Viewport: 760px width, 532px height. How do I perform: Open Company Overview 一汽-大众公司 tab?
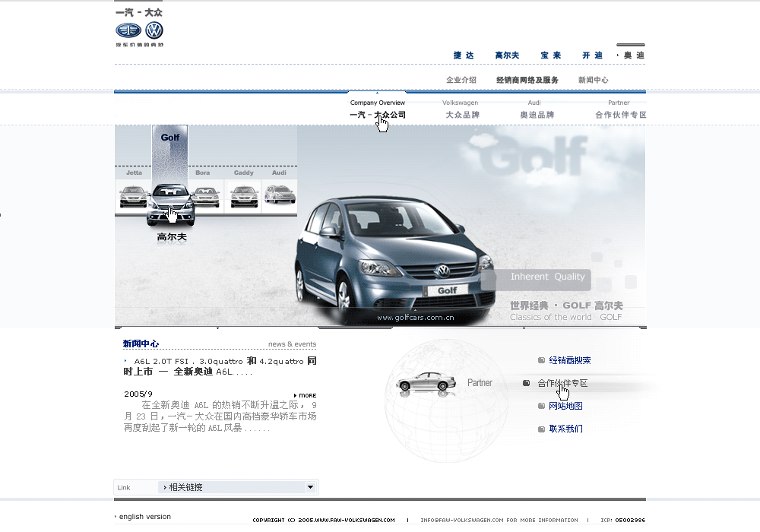click(378, 109)
